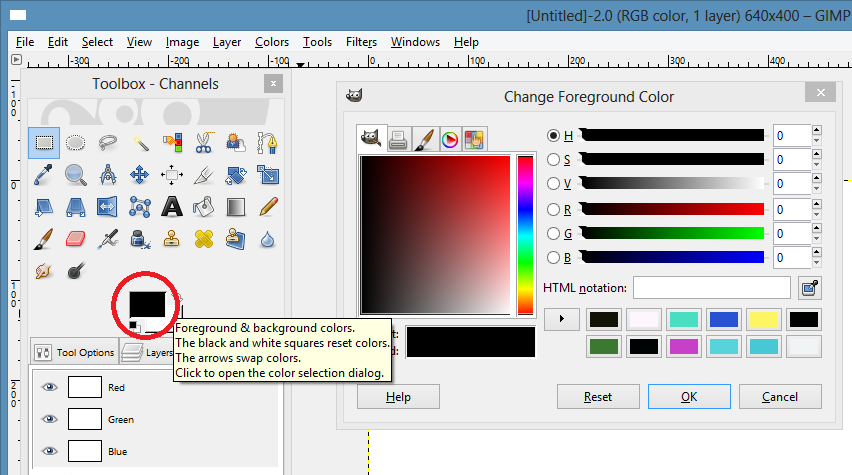Image resolution: width=852 pixels, height=475 pixels.
Task: Toggle visibility of the Green channel
Action: point(49,419)
